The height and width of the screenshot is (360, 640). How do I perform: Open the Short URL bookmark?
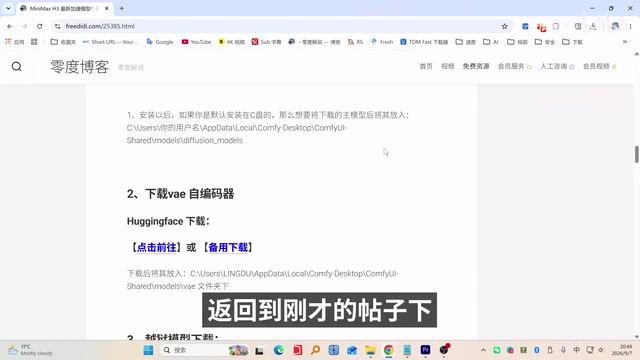tap(110, 42)
